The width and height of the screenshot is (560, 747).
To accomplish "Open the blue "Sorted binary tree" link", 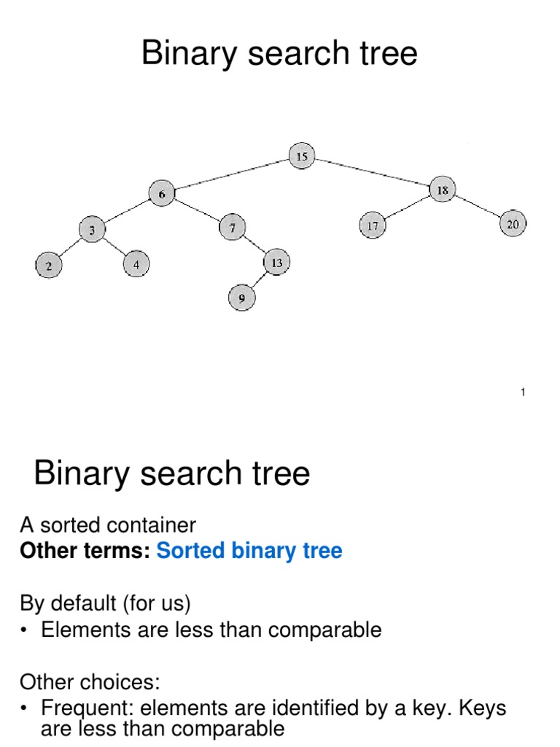I will [x=249, y=551].
